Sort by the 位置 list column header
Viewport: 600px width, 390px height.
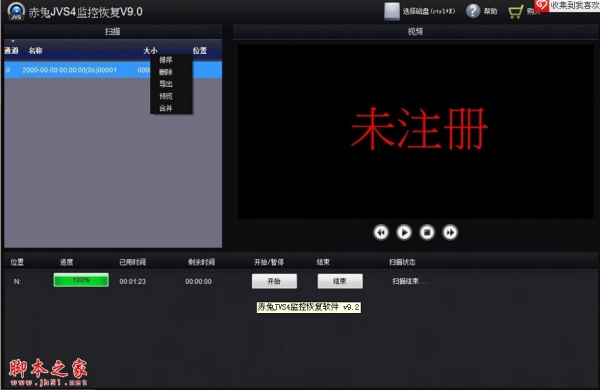point(199,51)
